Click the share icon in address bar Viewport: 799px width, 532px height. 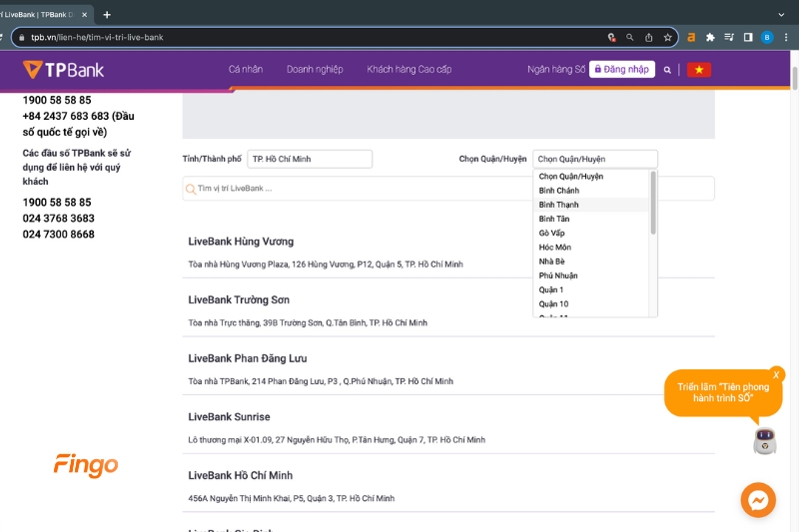[648, 37]
